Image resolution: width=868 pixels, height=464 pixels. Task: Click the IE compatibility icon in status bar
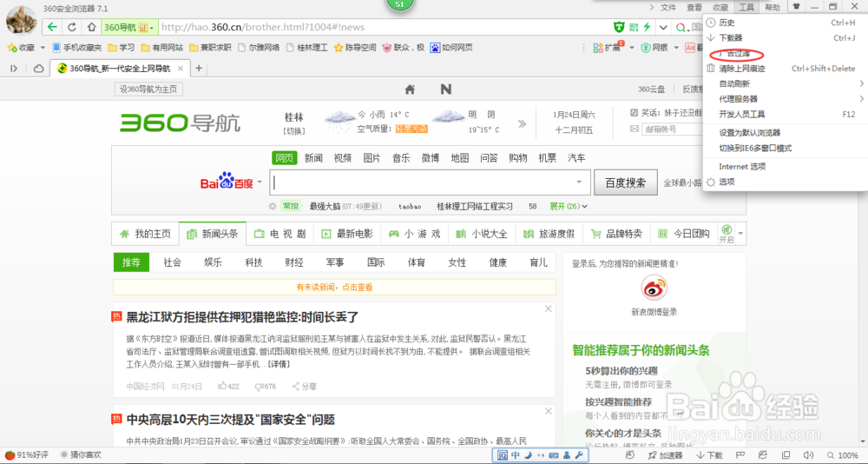(x=763, y=455)
